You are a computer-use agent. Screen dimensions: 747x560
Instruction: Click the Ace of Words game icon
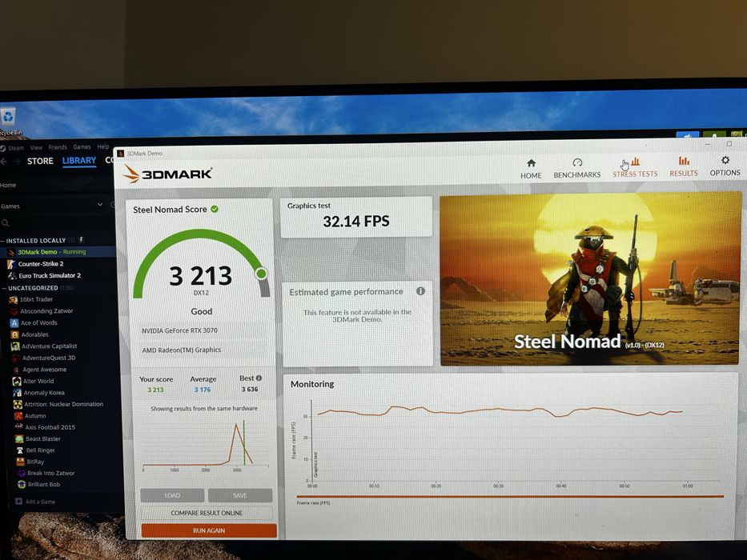pos(14,323)
